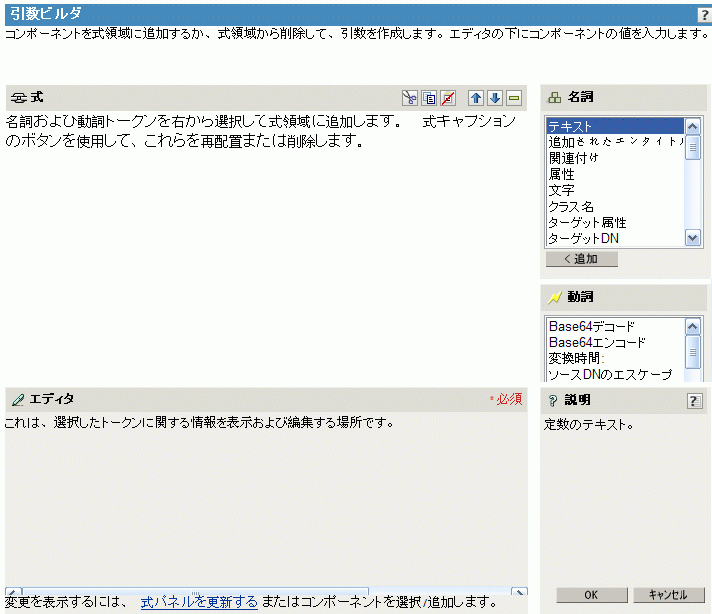Click the 動詞 list scroll up arrow

click(x=692, y=327)
